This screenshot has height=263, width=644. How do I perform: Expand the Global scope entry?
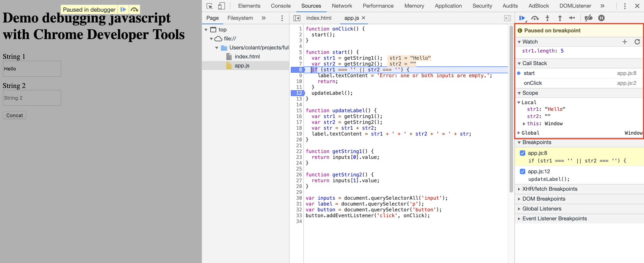(519, 133)
